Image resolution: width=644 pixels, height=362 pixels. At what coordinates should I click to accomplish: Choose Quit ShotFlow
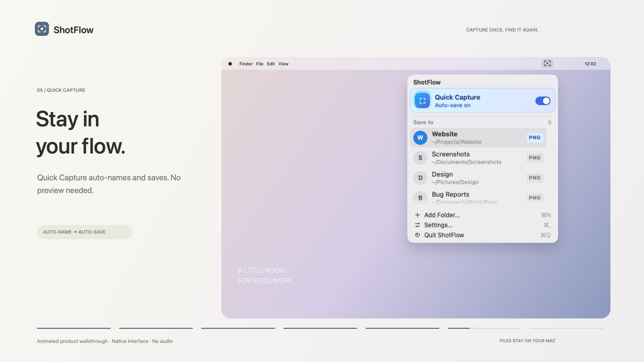tap(483, 235)
